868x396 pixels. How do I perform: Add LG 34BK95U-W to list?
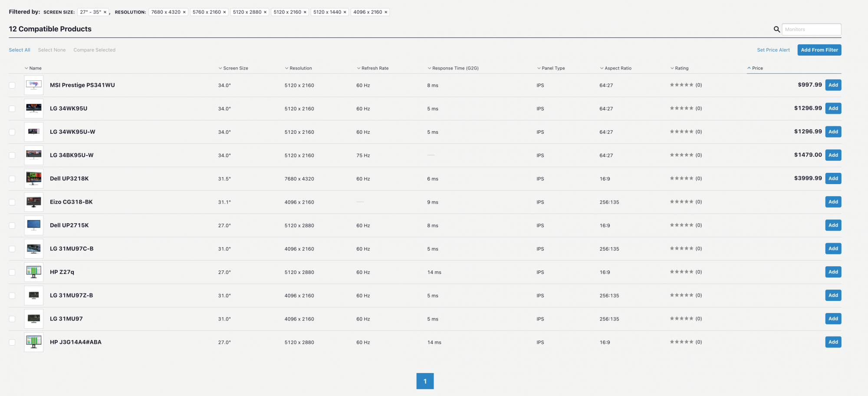pyautogui.click(x=833, y=155)
